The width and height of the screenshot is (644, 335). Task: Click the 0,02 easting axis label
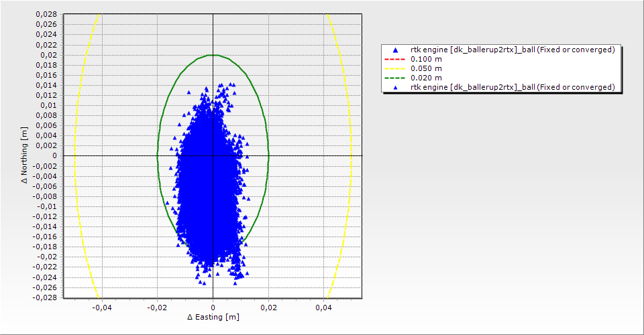268,308
